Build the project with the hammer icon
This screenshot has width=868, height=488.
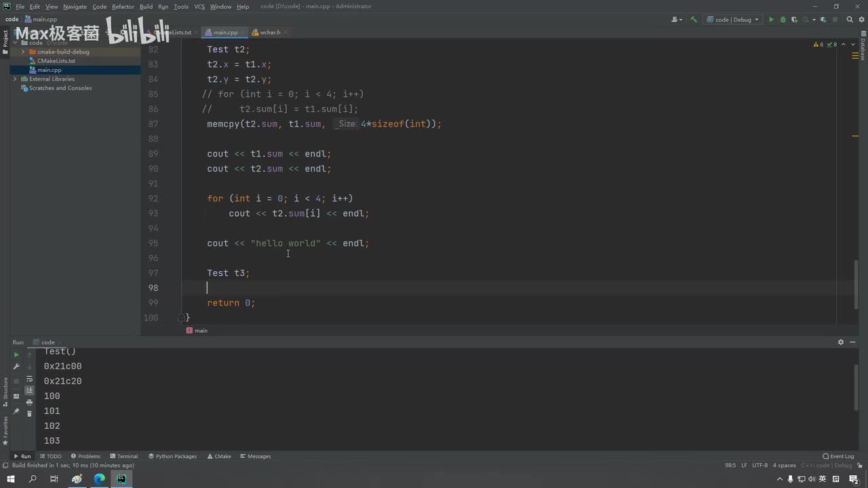pos(694,20)
